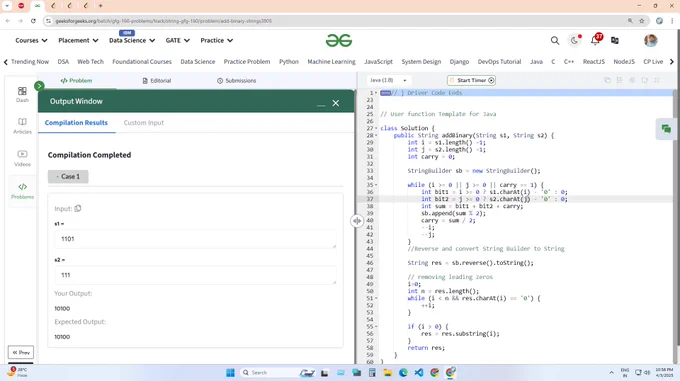This screenshot has height=381, width=680.
Task: Click the reset code icon
Action: (644, 80)
